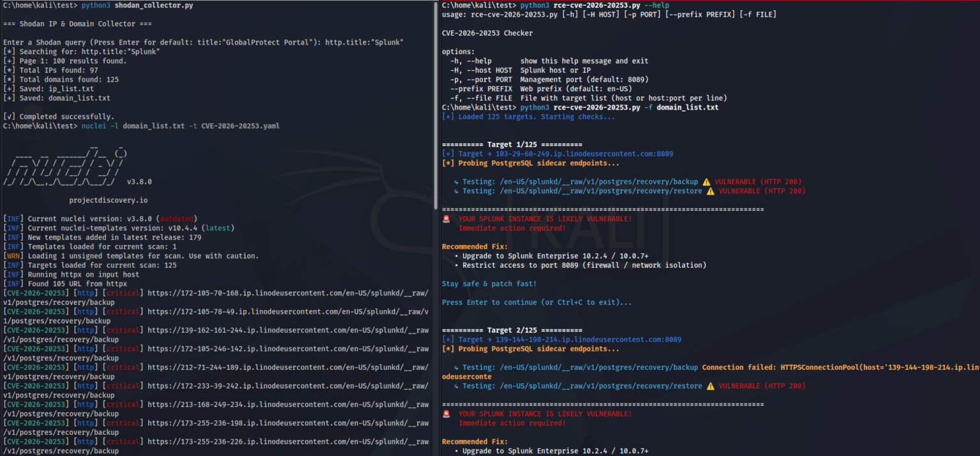Select the 'rce-cve-2026-20253.py -f domain_list.txt' command

(620, 108)
